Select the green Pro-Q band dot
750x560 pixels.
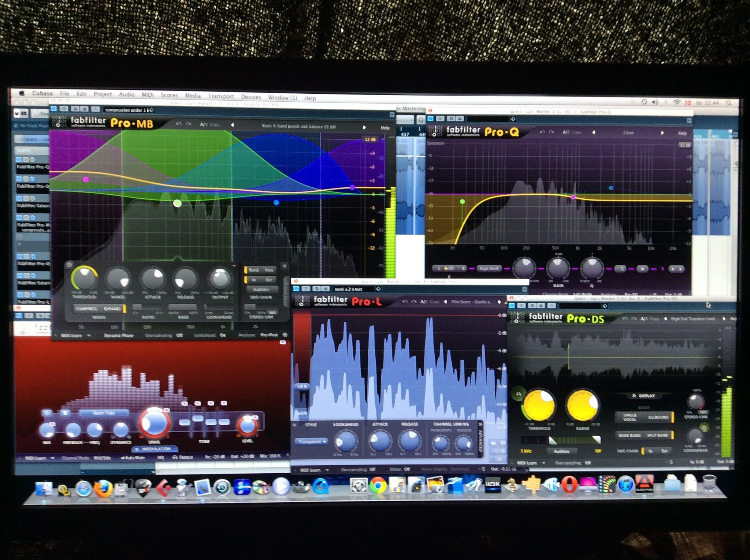coord(462,202)
